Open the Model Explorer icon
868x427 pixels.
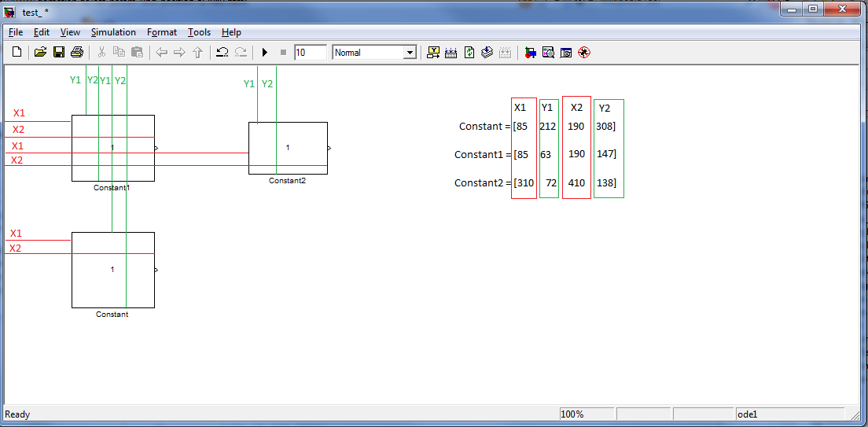pyautogui.click(x=548, y=53)
